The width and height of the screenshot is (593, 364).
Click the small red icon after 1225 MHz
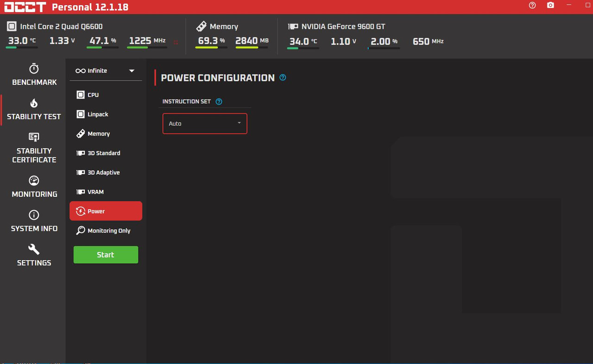[x=176, y=42]
